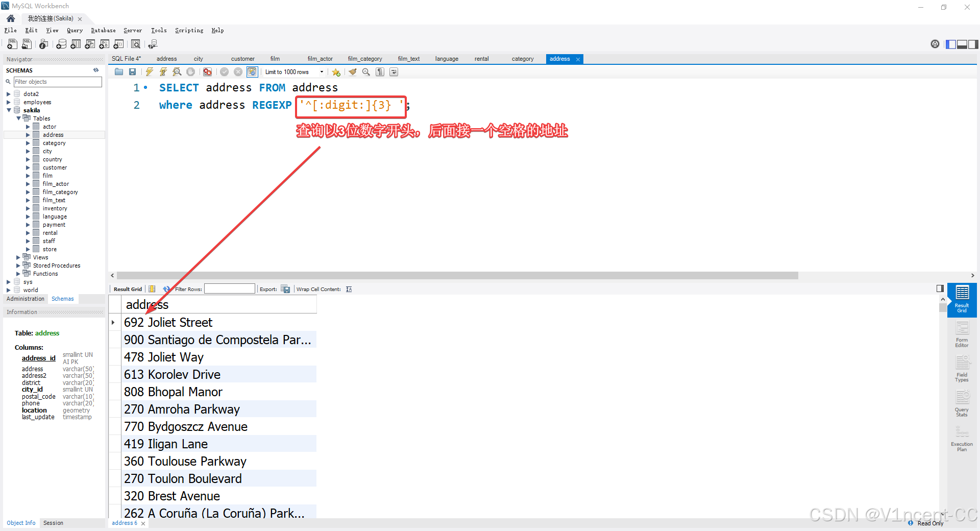Switch to the SQL File 4 tab
This screenshot has width=980, height=531.
(126, 59)
